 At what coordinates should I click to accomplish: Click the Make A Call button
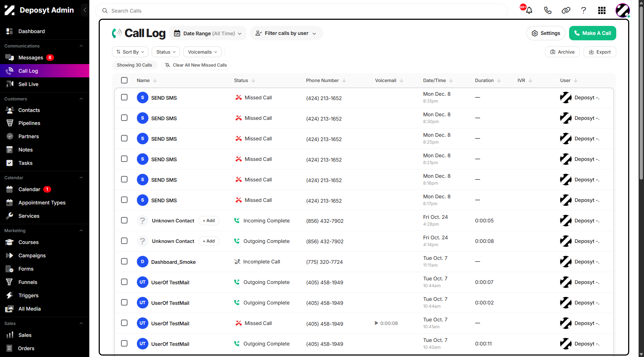coord(592,33)
